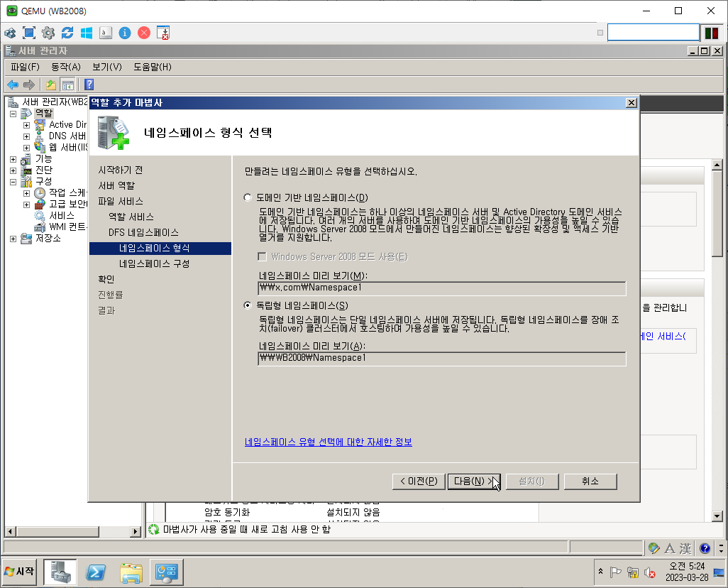Select 서비스 in the tree
This screenshot has height=588, width=728.
pos(62,216)
